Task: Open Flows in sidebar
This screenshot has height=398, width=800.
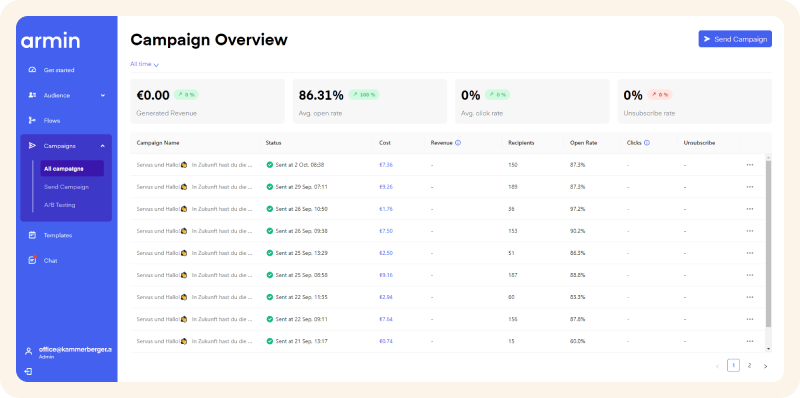Action: (x=52, y=120)
